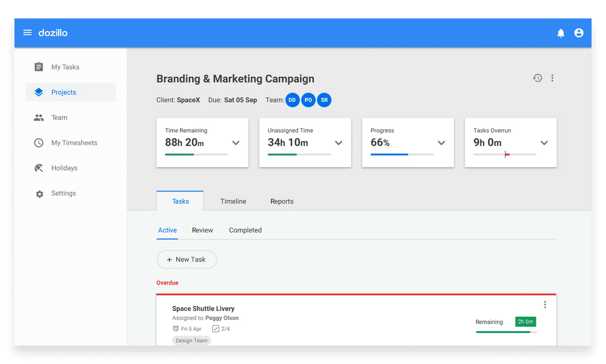Open Space Shuttle Livery task options

(x=545, y=305)
